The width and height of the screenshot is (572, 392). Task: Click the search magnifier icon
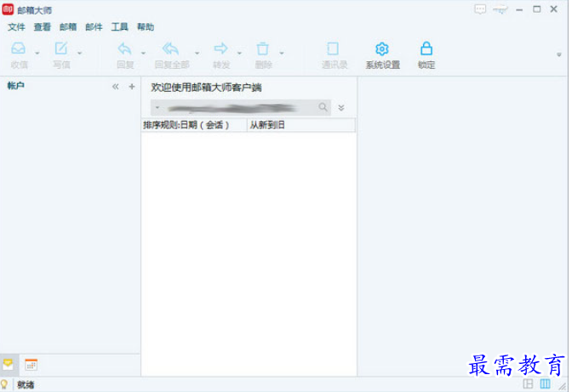[x=323, y=107]
